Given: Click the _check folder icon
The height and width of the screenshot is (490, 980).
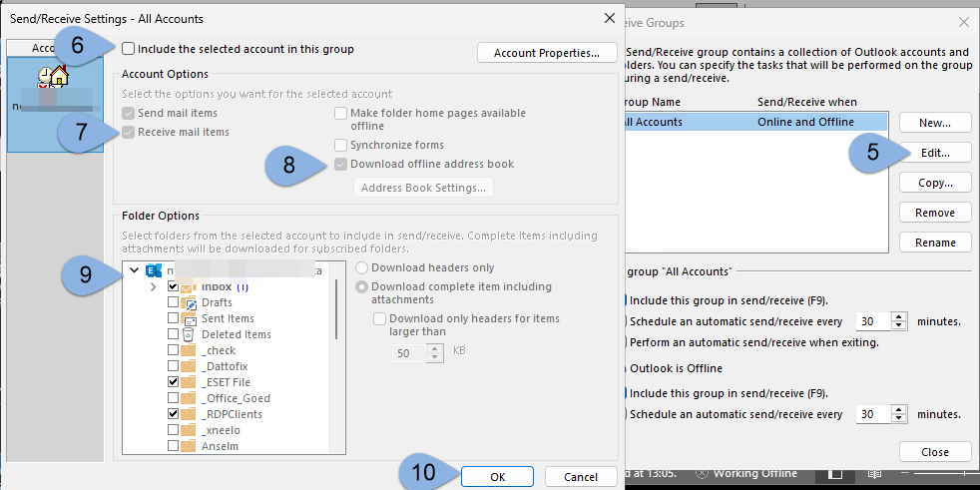Looking at the screenshot, I should point(189,350).
